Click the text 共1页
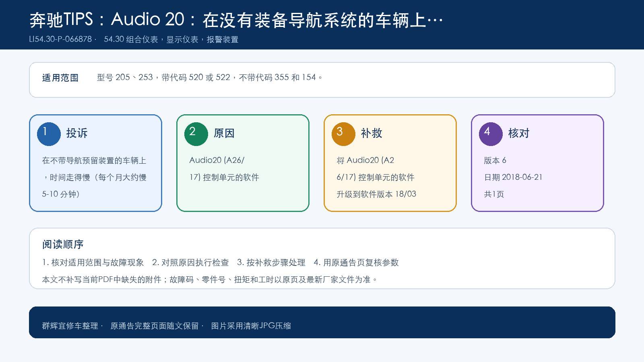 click(x=494, y=194)
